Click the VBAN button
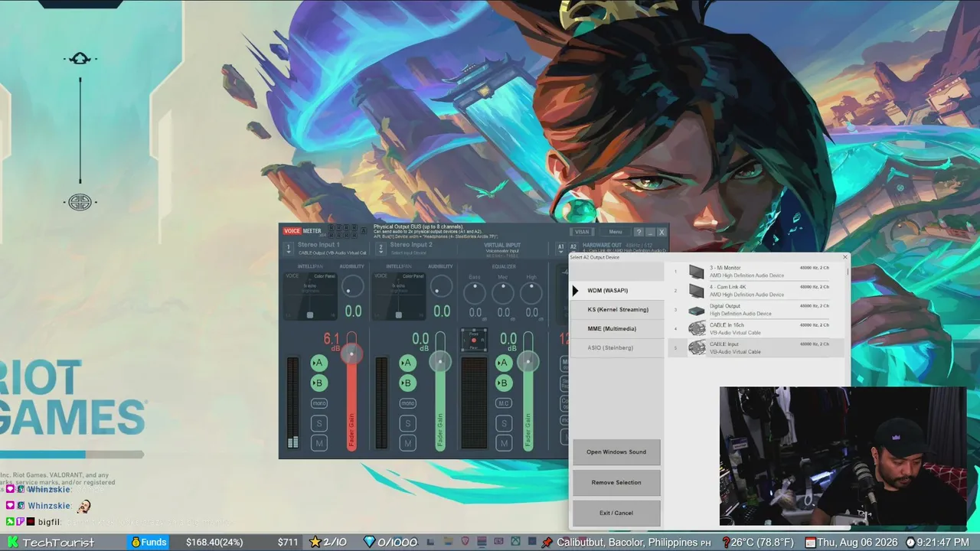980x551 pixels. (582, 232)
